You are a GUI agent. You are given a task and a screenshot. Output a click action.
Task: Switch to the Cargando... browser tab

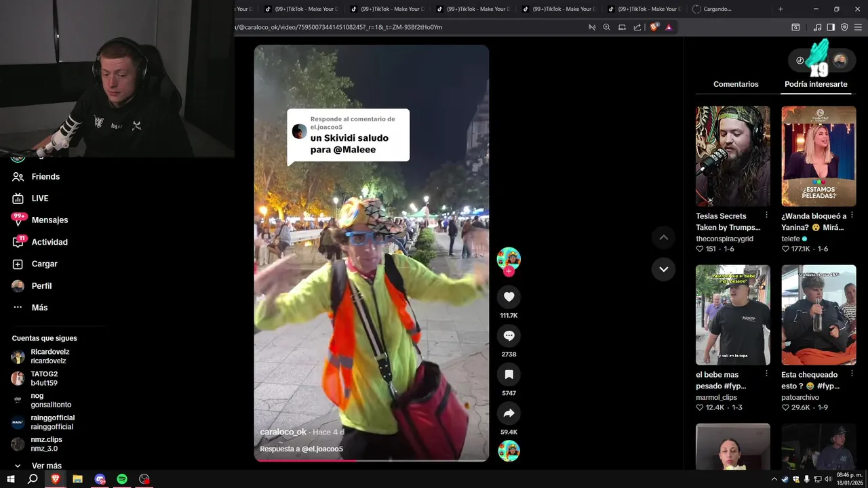tap(729, 9)
